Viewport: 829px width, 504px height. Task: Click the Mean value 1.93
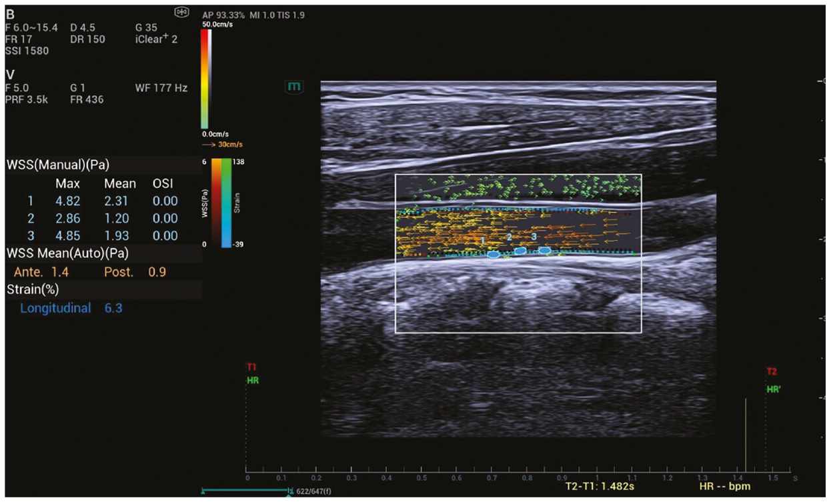(x=117, y=235)
